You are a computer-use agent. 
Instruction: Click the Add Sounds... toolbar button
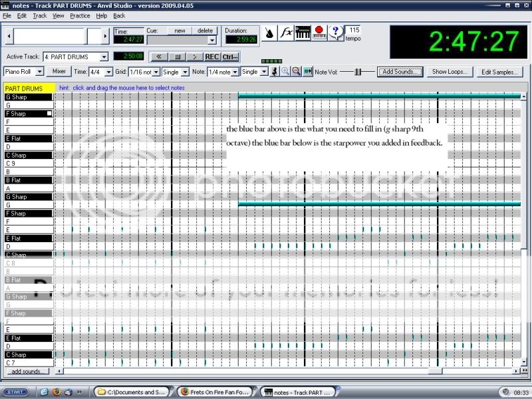[x=400, y=72]
